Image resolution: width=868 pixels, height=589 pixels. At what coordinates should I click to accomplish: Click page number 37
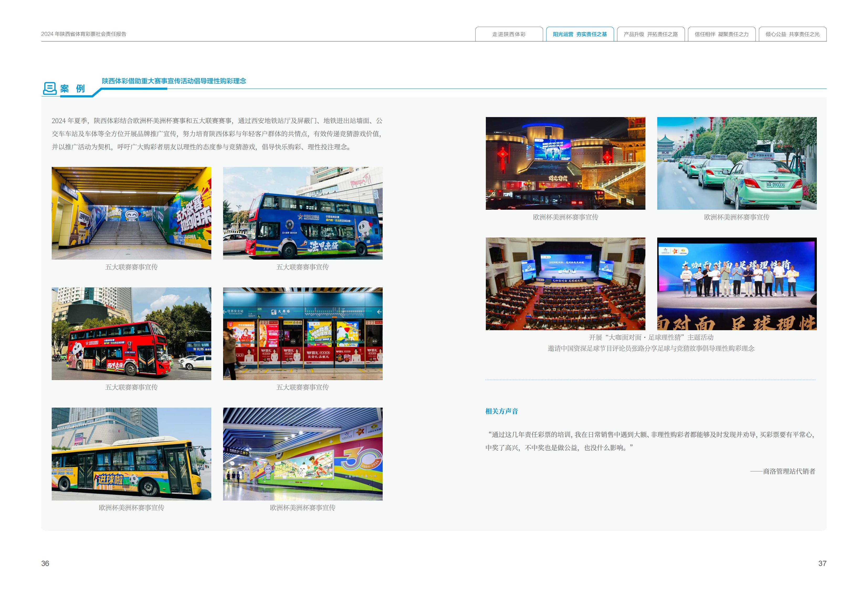[x=822, y=563]
